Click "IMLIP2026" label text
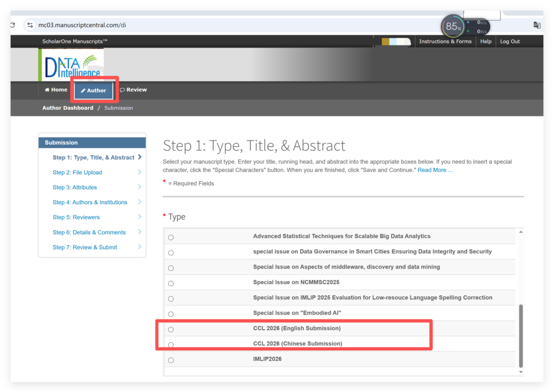Viewport: 554px width, 392px height. 267,359
